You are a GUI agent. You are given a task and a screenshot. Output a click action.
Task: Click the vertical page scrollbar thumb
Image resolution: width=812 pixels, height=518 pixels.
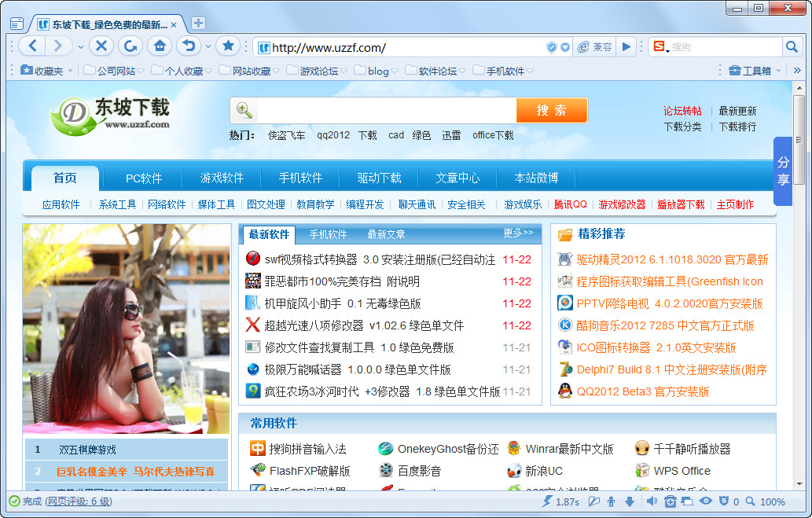pyautogui.click(x=799, y=141)
